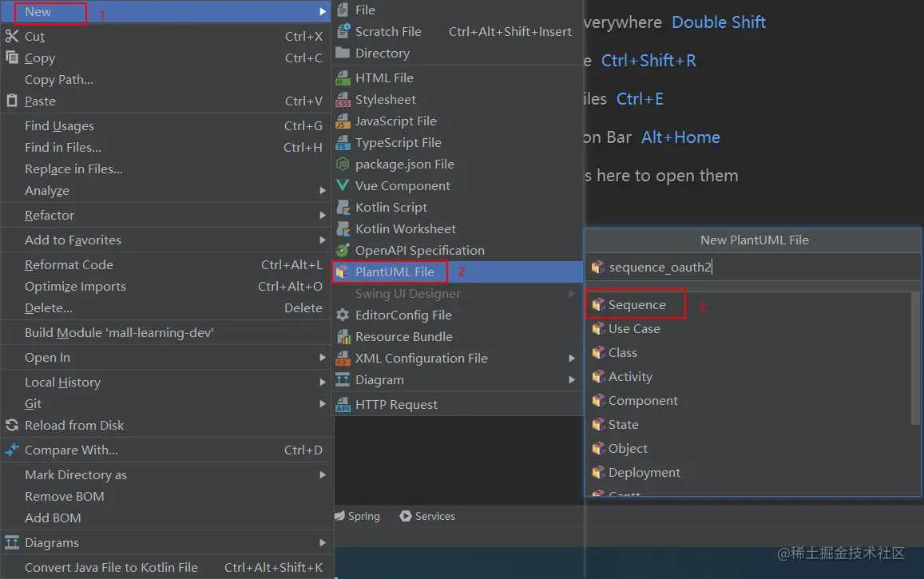Screen dimensions: 924x579
Task: Open the Services tool window
Action: tap(427, 516)
